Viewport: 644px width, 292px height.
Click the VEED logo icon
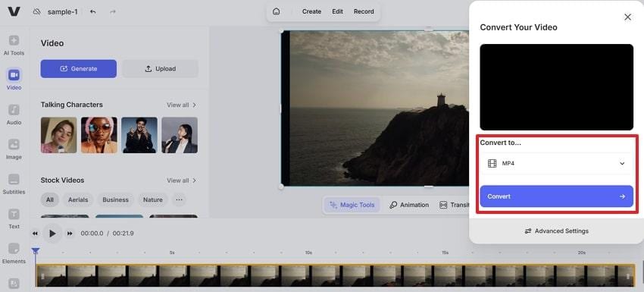tap(14, 11)
